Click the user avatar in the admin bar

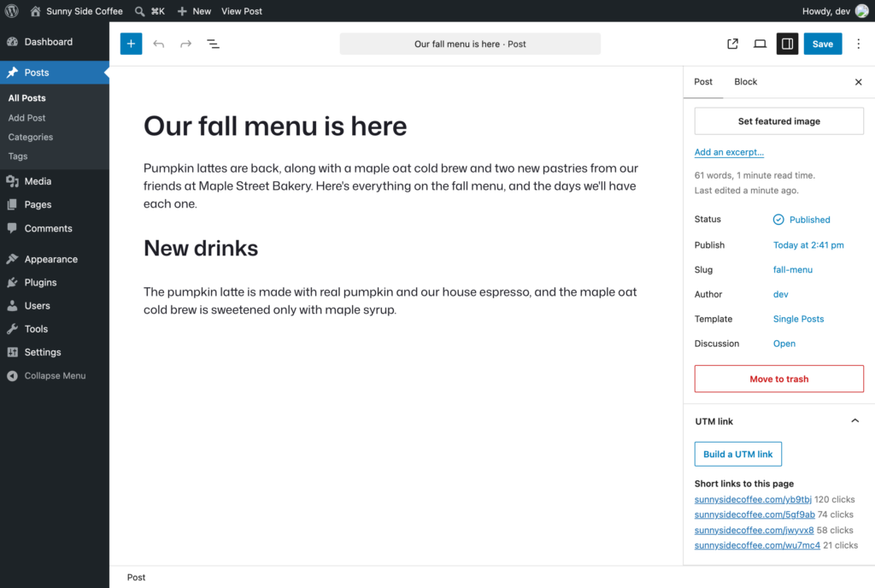coord(861,11)
